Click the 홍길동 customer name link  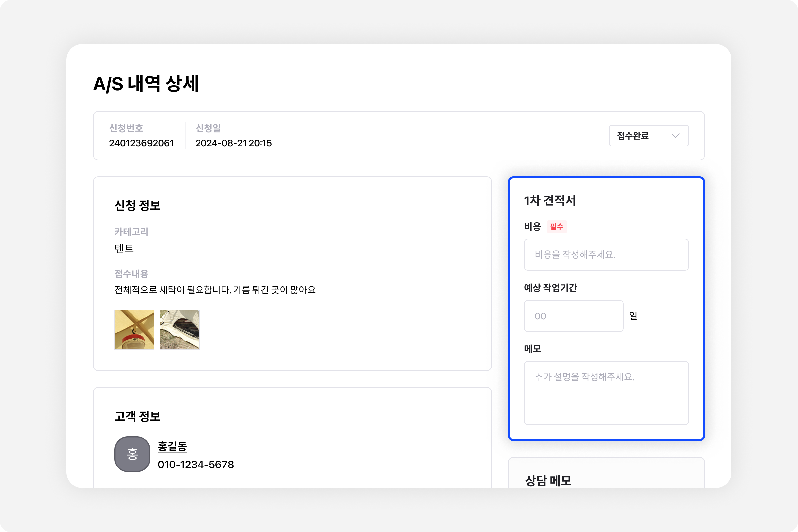(172, 446)
